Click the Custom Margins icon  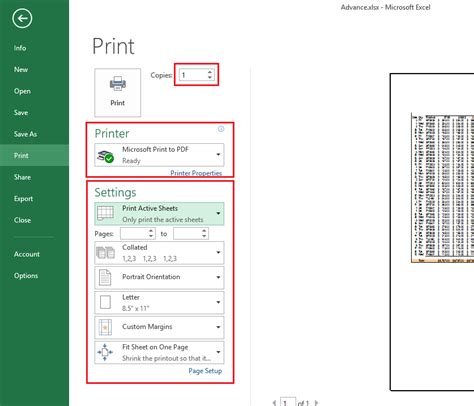105,327
